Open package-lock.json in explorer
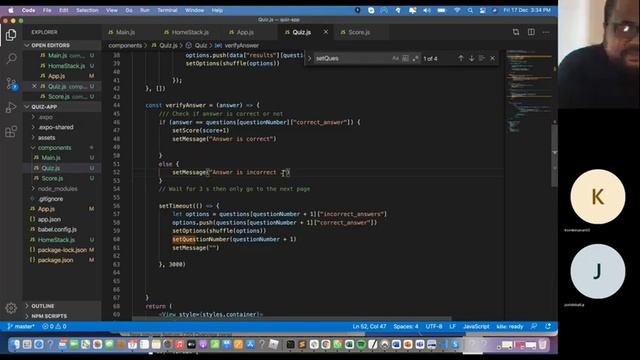This screenshot has height=360, width=640. (x=62, y=250)
